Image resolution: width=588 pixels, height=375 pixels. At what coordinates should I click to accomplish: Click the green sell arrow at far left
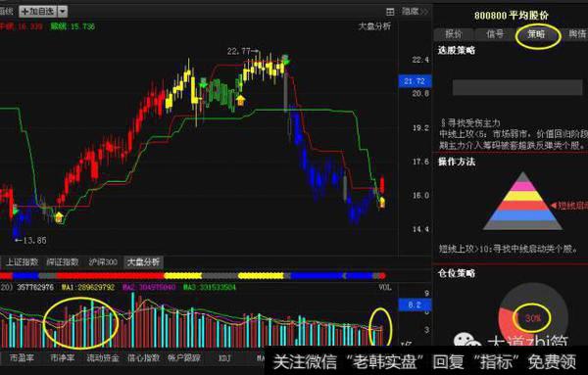pos(15,211)
